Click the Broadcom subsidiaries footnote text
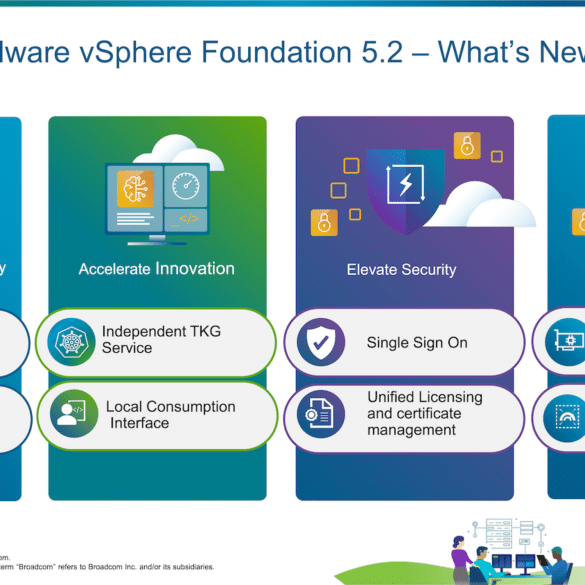585x585 pixels. pyautogui.click(x=107, y=567)
